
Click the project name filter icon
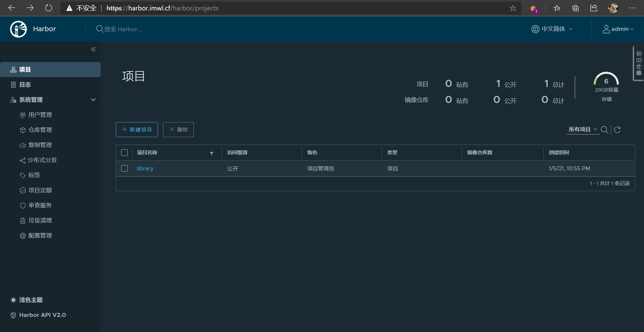(x=212, y=153)
